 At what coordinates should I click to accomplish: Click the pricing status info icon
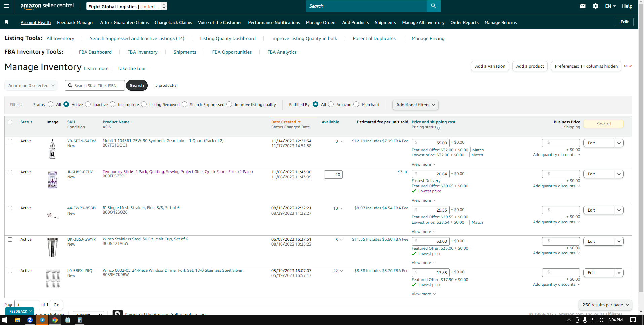[x=439, y=128]
